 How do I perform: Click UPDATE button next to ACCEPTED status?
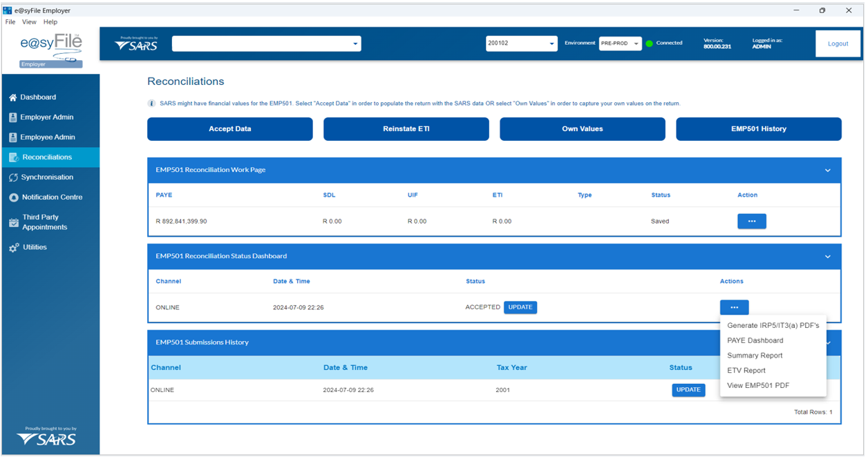520,307
